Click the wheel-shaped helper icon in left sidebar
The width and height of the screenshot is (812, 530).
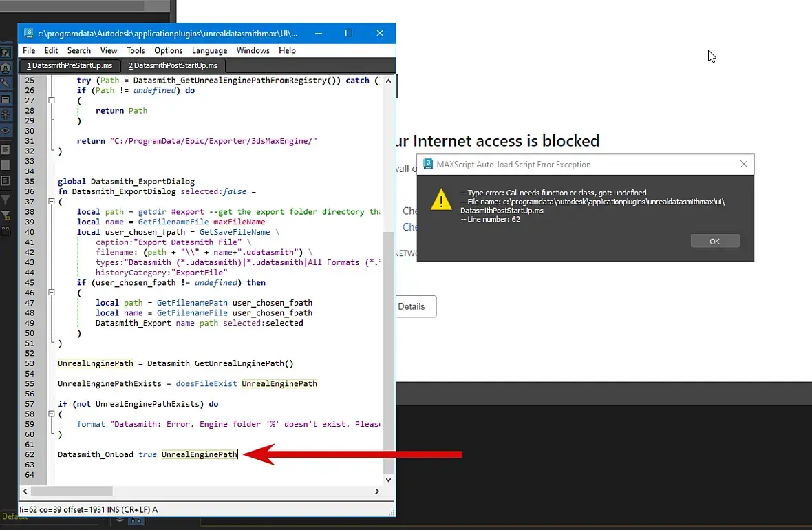(6, 115)
